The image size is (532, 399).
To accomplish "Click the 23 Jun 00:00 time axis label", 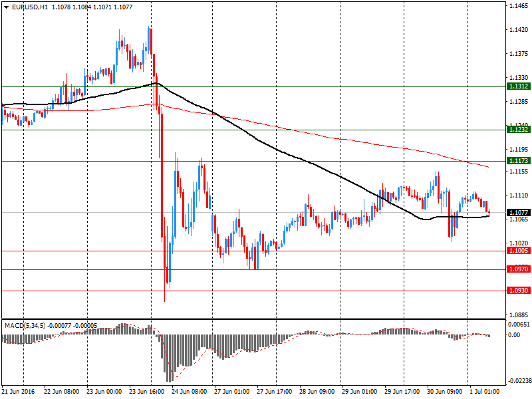I will click(104, 392).
